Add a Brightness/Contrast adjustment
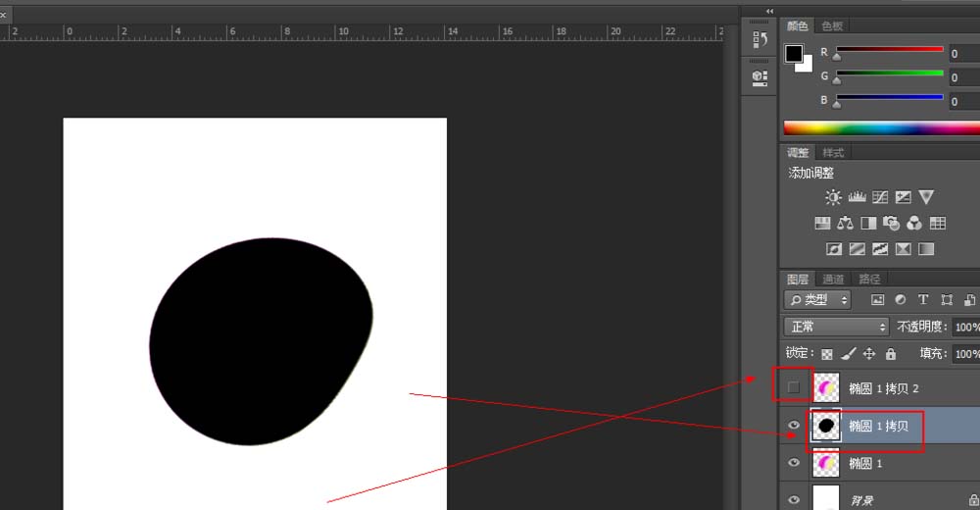 click(833, 197)
